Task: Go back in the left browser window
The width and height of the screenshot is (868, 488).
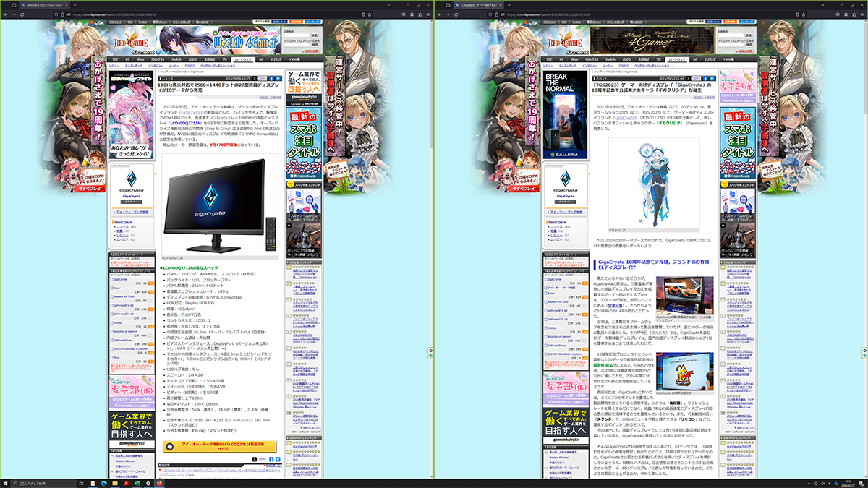Action: tap(6, 14)
